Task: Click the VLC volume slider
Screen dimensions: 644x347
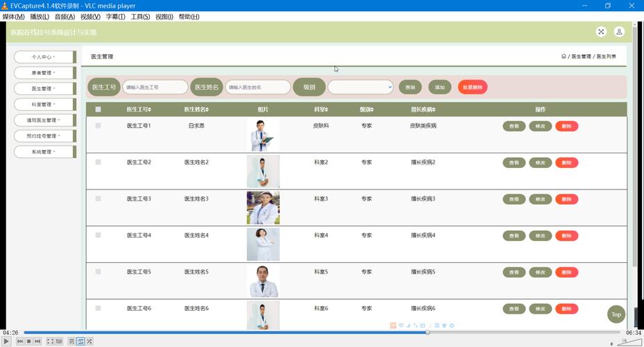Action: (628, 343)
